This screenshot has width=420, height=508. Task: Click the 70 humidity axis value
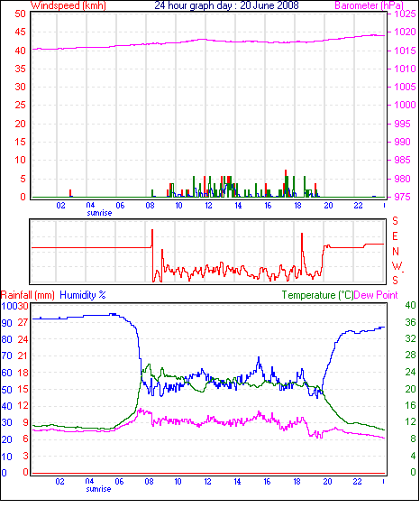[x=6, y=356]
